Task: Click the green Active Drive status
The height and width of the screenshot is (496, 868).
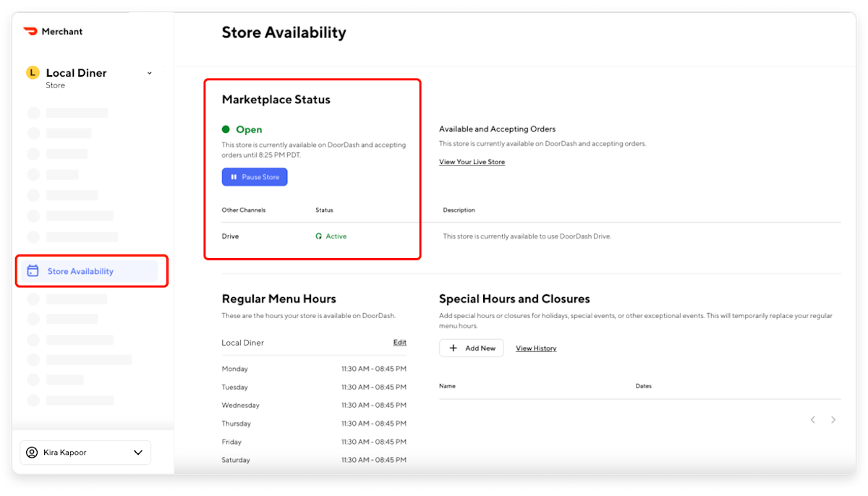Action: click(x=331, y=236)
